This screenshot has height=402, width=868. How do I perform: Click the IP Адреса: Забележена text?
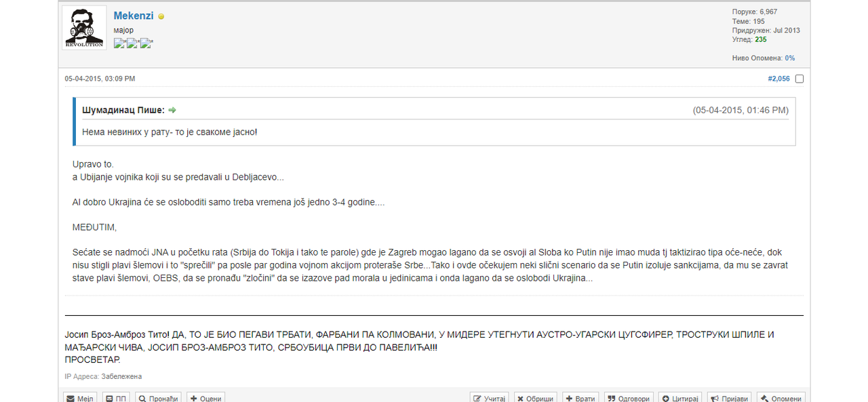point(103,376)
